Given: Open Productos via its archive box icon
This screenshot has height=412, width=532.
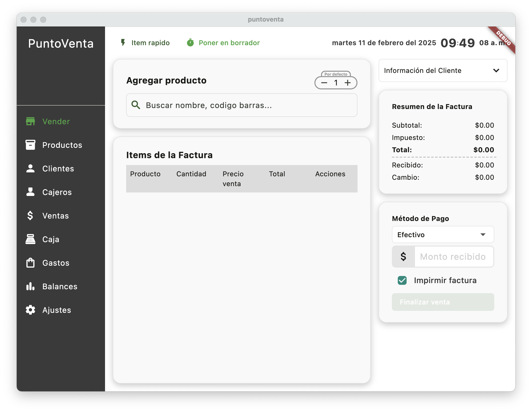Looking at the screenshot, I should click(30, 145).
